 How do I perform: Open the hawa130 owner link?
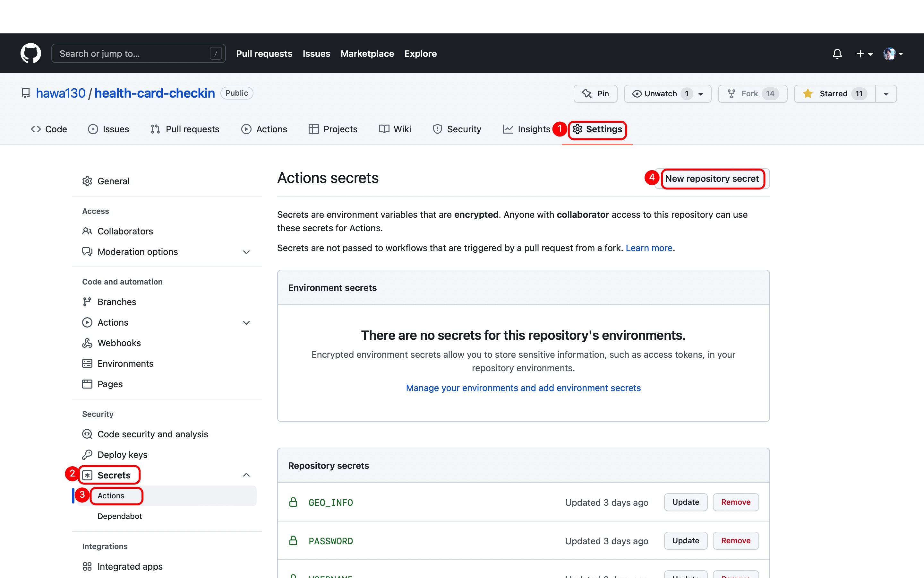pyautogui.click(x=61, y=93)
